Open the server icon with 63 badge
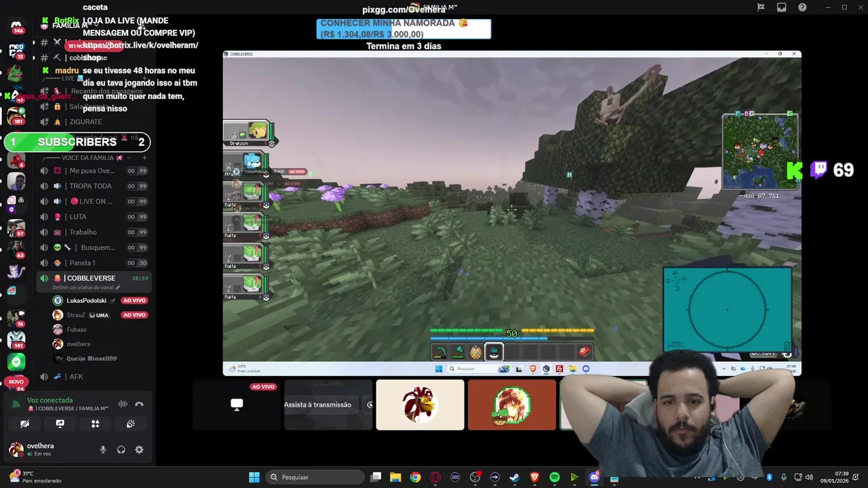The width and height of the screenshot is (868, 488). (x=16, y=249)
